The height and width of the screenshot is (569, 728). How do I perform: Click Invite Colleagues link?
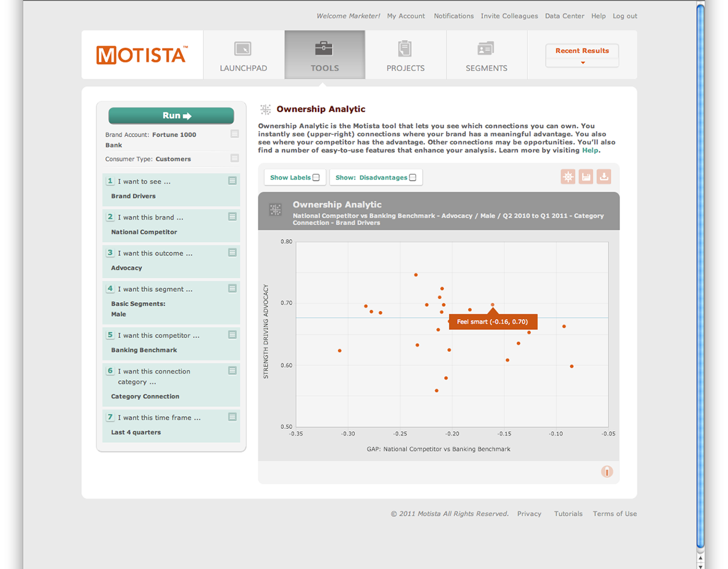pyautogui.click(x=509, y=16)
